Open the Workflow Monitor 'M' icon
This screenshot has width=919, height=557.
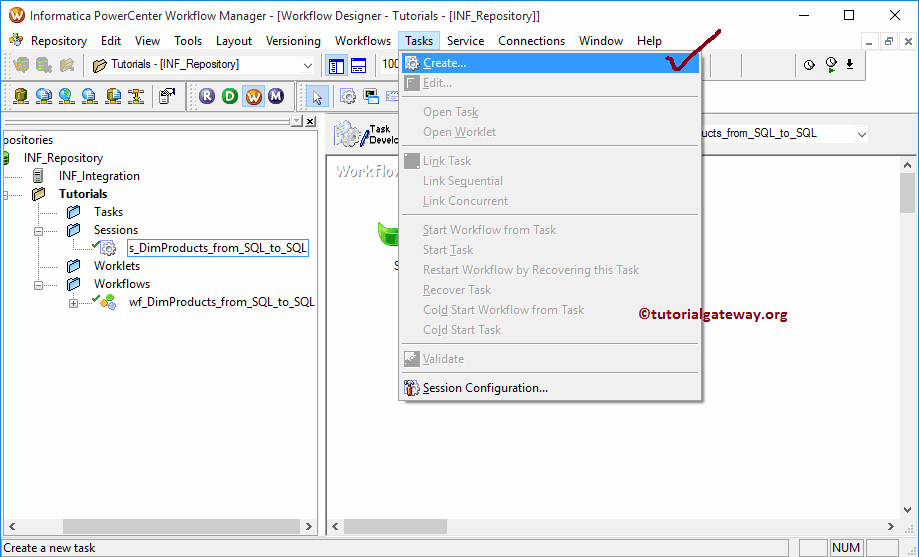tap(276, 96)
